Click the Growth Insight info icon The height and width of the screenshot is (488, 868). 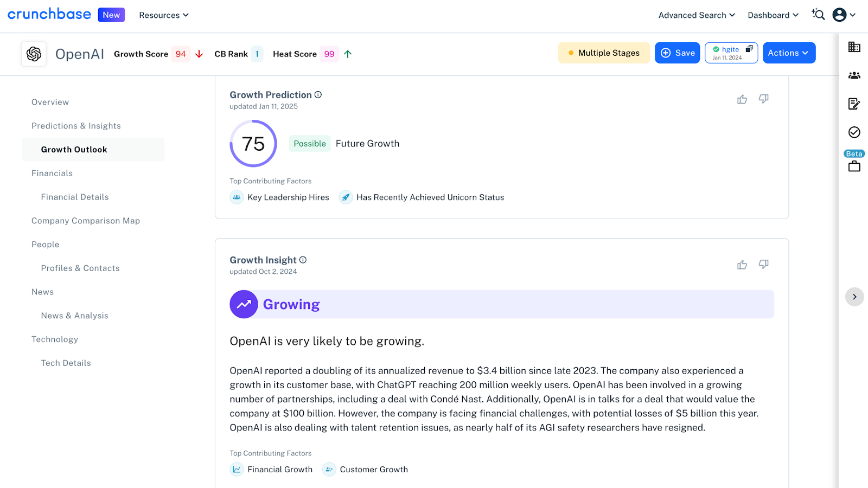303,260
